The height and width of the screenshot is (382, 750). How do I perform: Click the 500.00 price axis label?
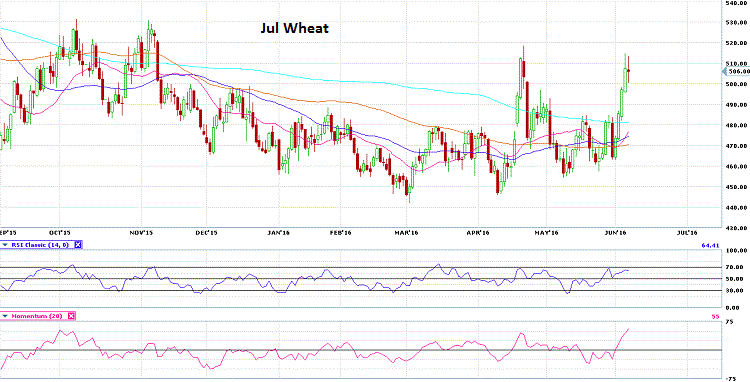[x=737, y=84]
